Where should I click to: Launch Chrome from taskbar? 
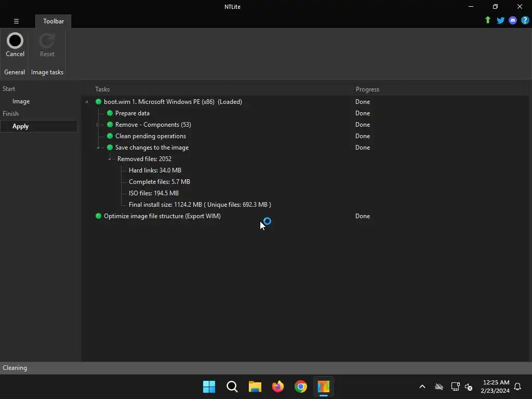(x=301, y=387)
